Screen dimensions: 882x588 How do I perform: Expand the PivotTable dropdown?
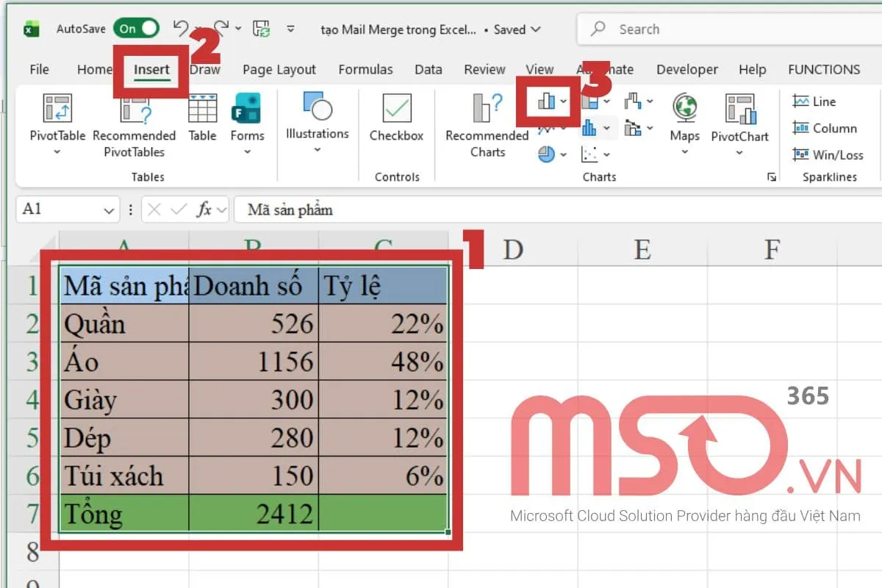click(57, 151)
